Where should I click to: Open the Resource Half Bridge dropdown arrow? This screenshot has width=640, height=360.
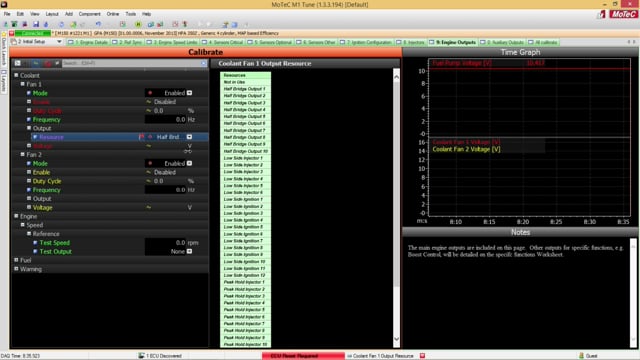pyautogui.click(x=189, y=137)
